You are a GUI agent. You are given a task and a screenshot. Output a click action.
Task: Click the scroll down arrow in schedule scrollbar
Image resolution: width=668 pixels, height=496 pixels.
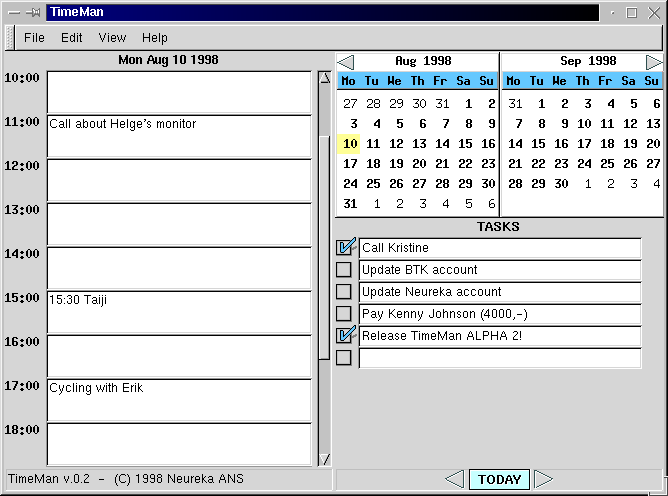coord(324,459)
